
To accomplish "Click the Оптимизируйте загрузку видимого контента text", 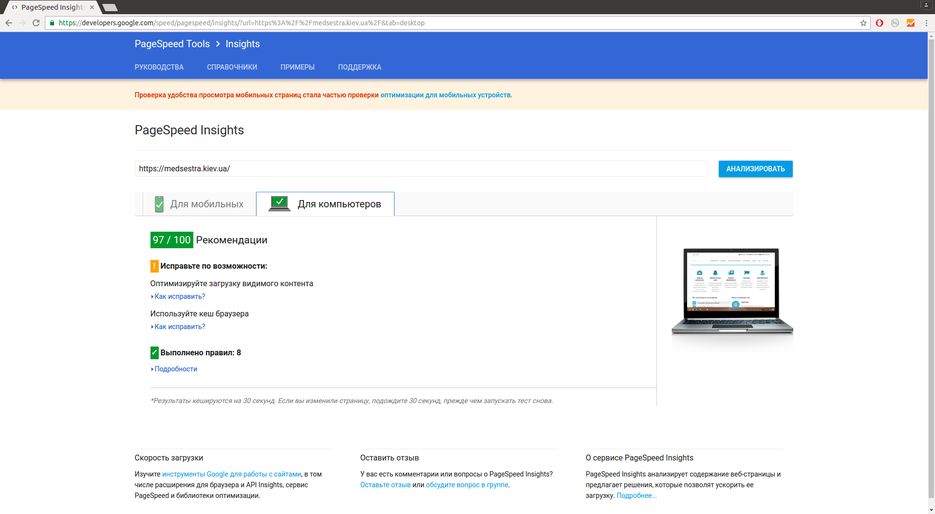I will (x=231, y=283).
